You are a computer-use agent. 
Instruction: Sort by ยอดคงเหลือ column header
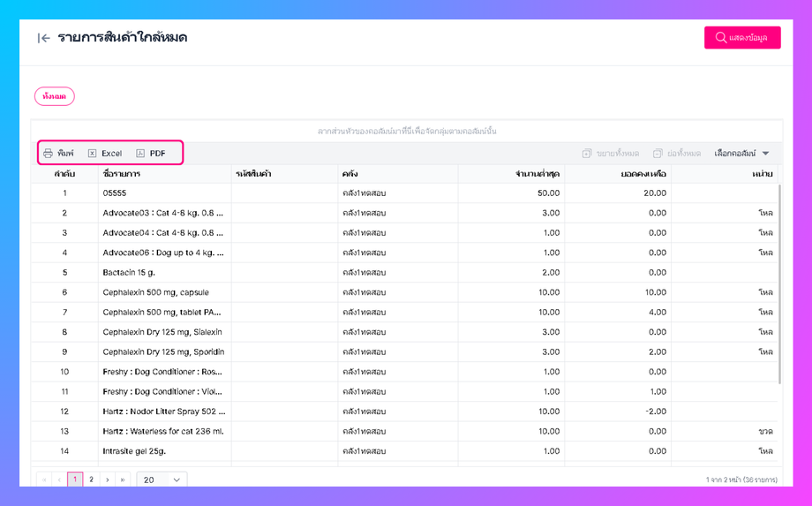click(618, 174)
